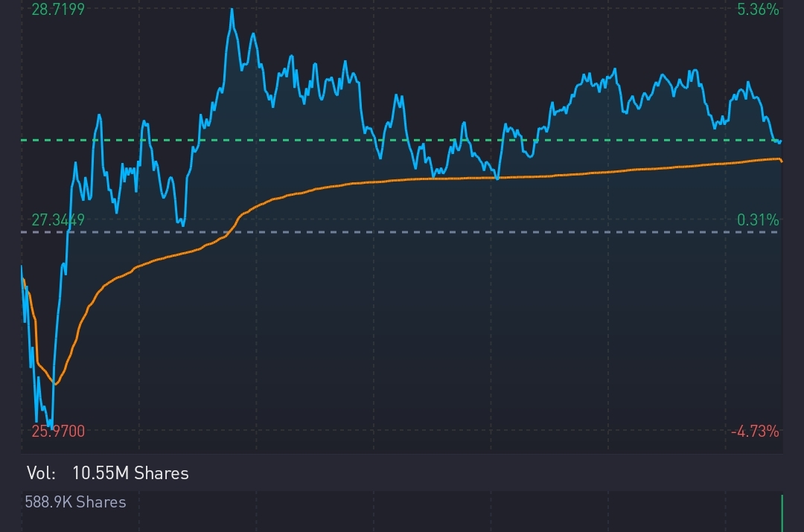The image size is (804, 532).
Task: Click the 28.7199 high price label
Action: (x=57, y=10)
